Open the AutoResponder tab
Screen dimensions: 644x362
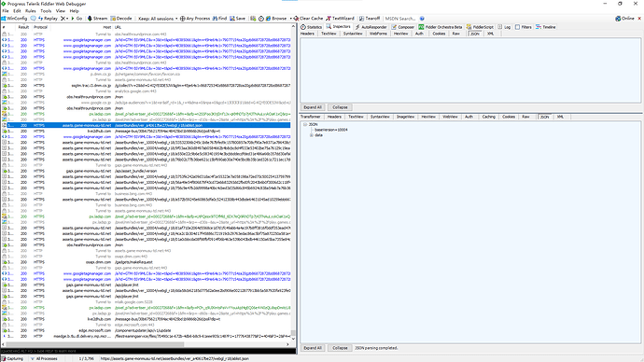(x=371, y=27)
